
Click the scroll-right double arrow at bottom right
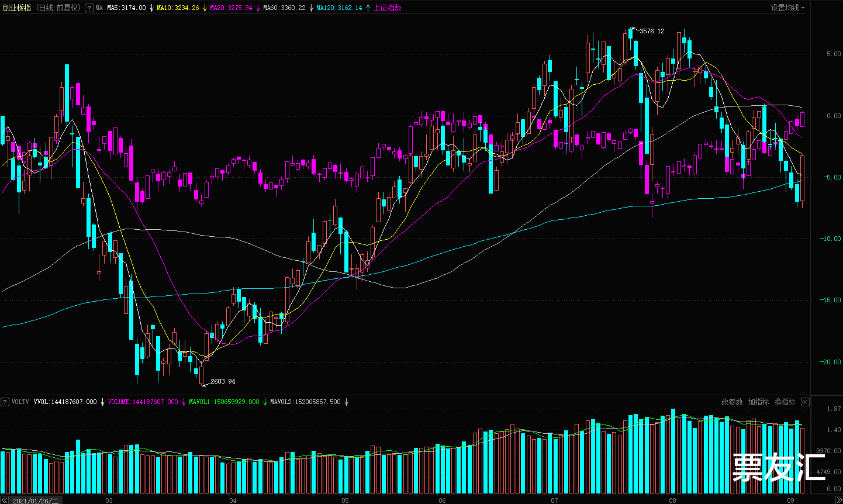839,500
